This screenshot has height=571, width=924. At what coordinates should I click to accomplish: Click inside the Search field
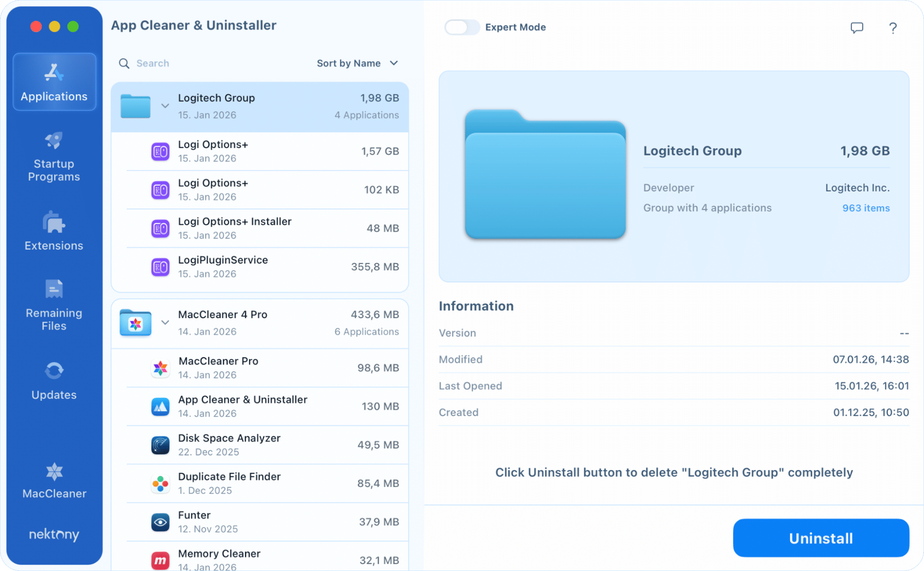185,63
